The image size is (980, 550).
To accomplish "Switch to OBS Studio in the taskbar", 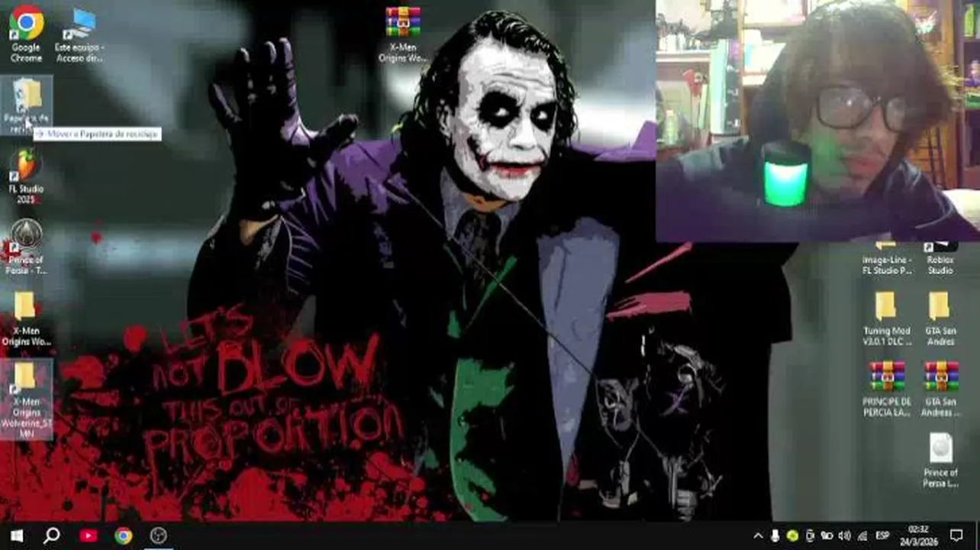I will (159, 535).
